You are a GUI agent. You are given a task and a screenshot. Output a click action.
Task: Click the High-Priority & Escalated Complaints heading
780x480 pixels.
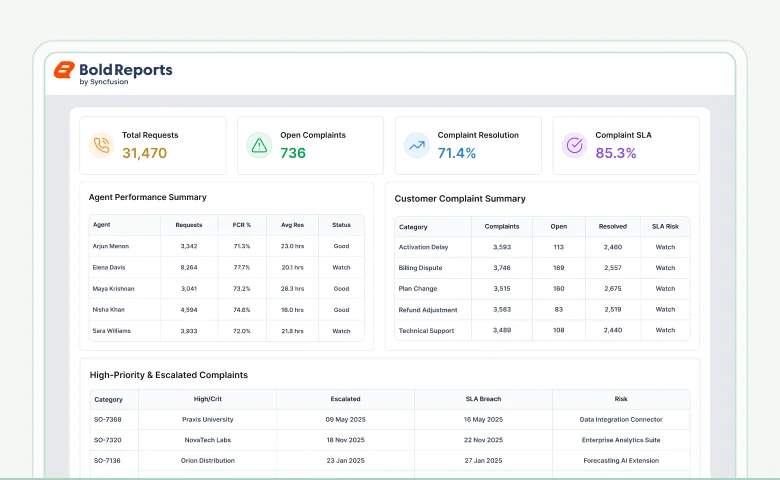tap(169, 375)
